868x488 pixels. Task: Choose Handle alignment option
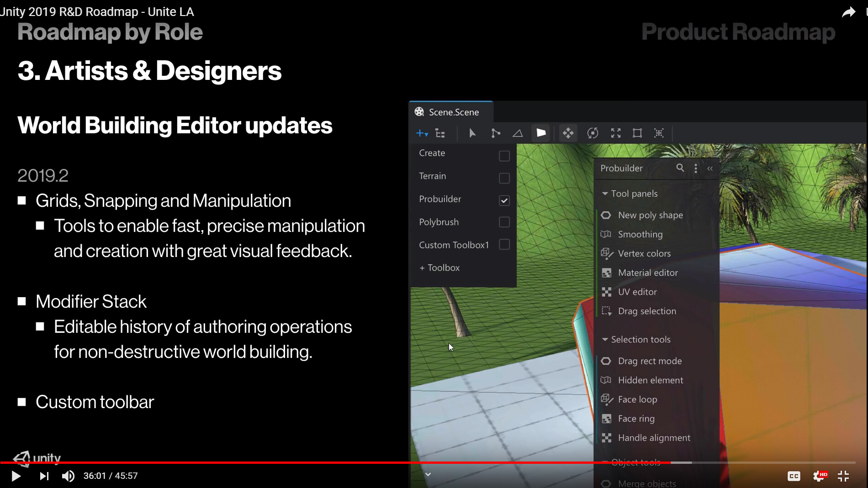tap(654, 438)
